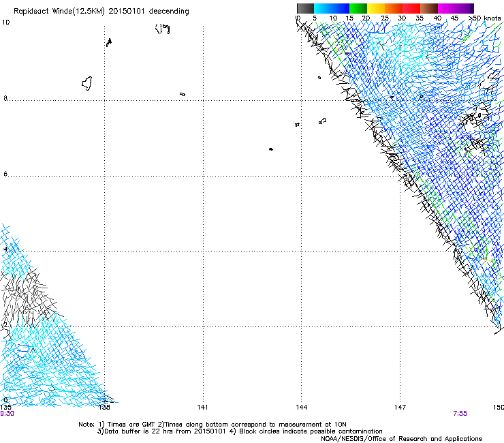Image resolution: width=504 pixels, height=443 pixels.
Task: Click the 'Data buffer is 22 hrs' note line
Action: [x=240, y=431]
